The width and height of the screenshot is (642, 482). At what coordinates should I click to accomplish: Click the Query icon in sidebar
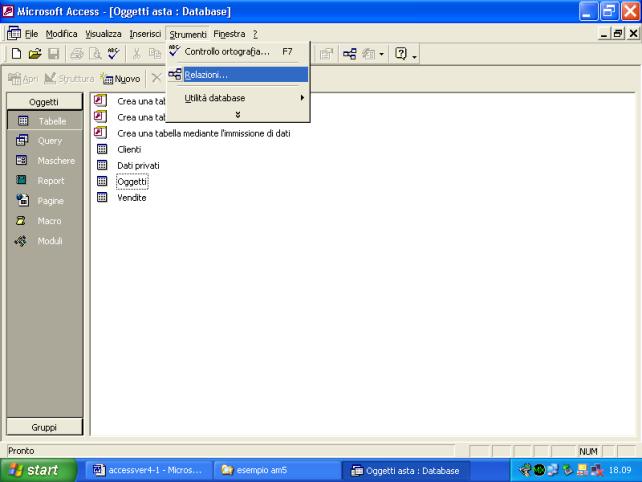tap(22, 140)
